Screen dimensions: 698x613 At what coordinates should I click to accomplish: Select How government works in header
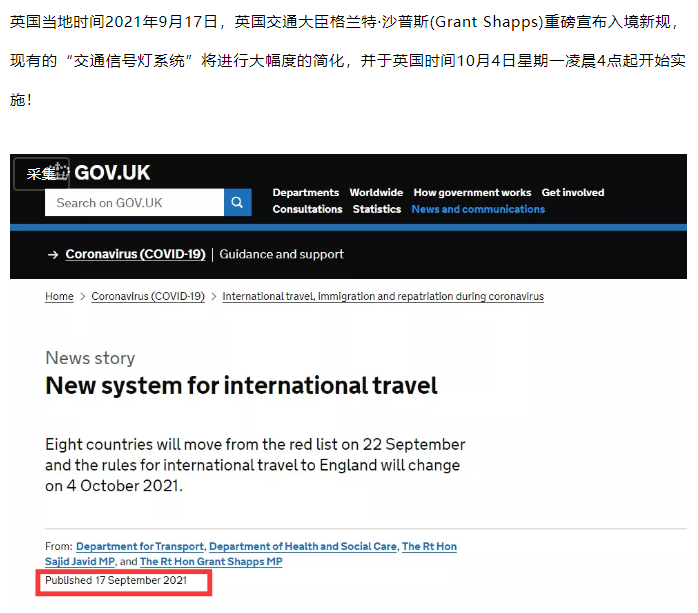coord(472,192)
